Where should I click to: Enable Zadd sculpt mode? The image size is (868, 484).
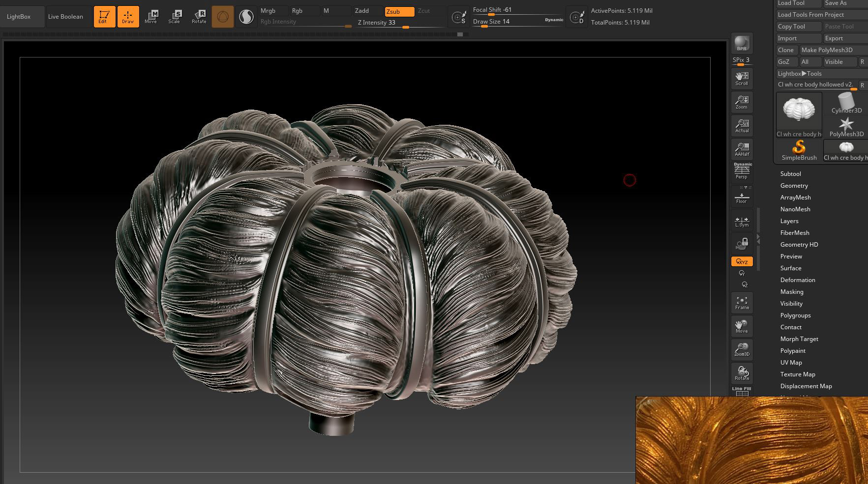(367, 11)
